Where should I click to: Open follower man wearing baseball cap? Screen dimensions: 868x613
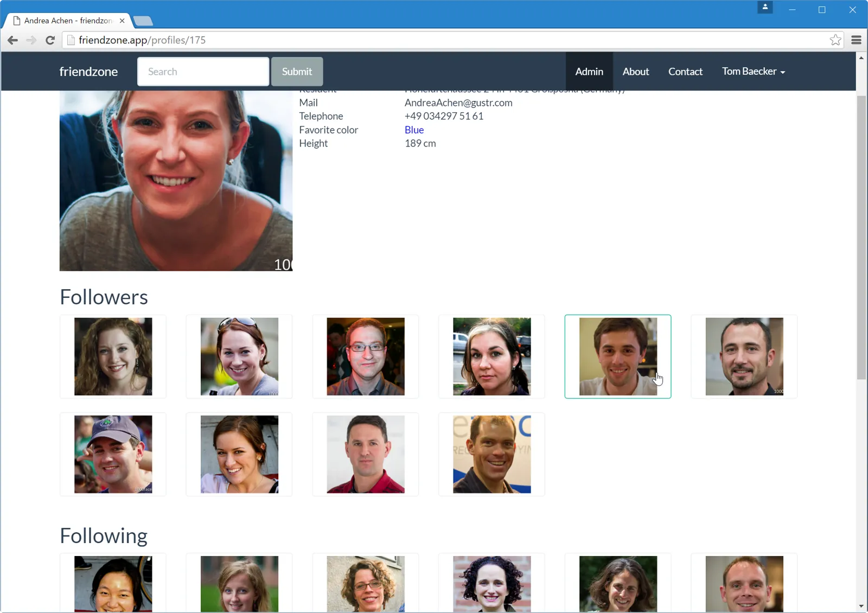pos(113,455)
